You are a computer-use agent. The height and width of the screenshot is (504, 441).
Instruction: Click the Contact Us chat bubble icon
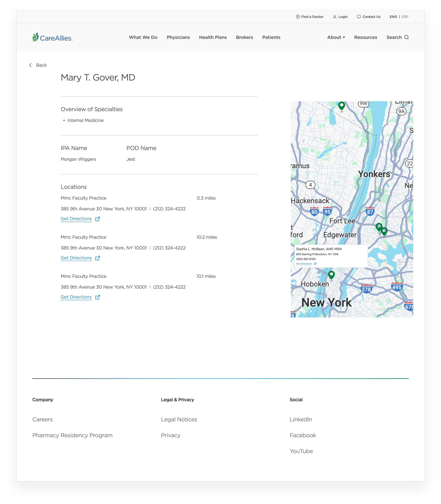click(x=359, y=17)
